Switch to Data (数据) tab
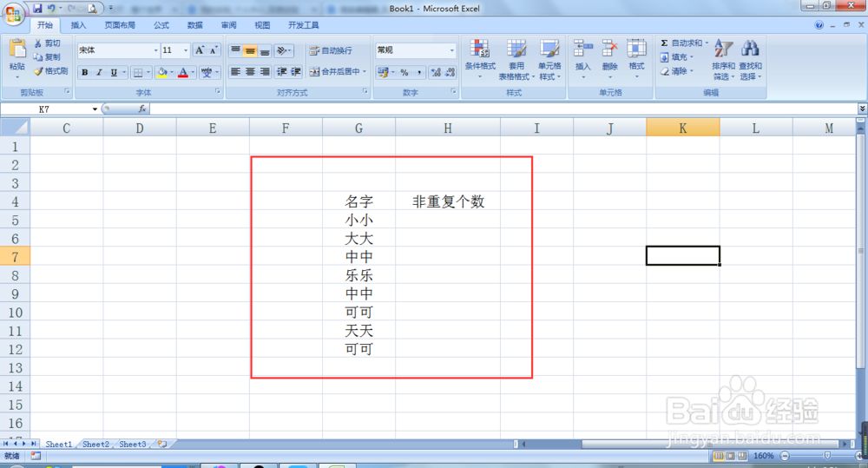 pyautogui.click(x=194, y=25)
